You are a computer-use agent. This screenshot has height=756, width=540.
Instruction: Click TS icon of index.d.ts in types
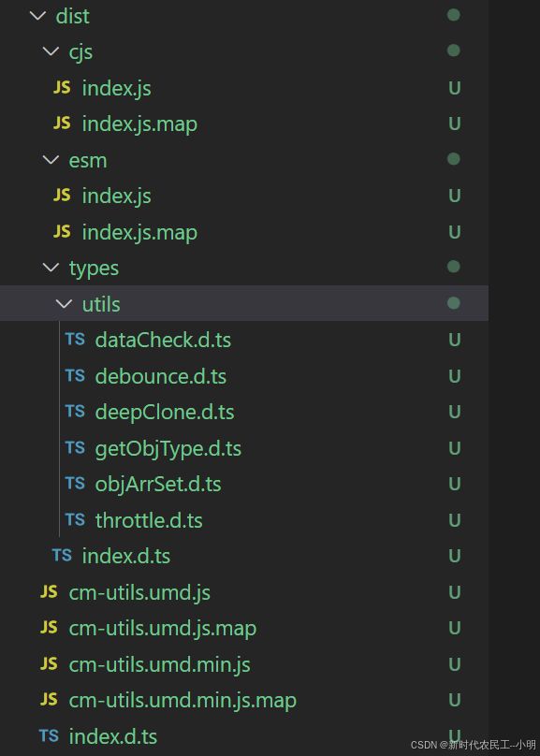point(62,556)
